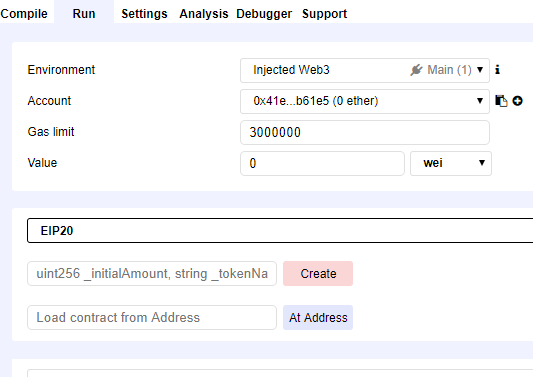Expand the Account dropdown
This screenshot has width=533, height=377.
click(x=365, y=101)
